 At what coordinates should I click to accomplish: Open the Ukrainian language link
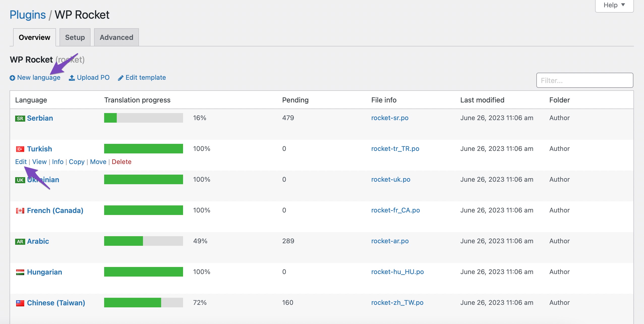[x=43, y=180]
